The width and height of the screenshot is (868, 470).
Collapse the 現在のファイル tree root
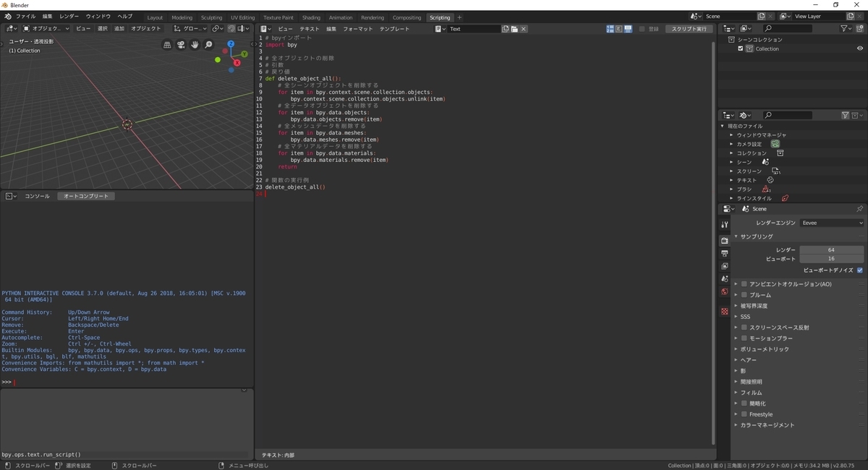tap(723, 126)
